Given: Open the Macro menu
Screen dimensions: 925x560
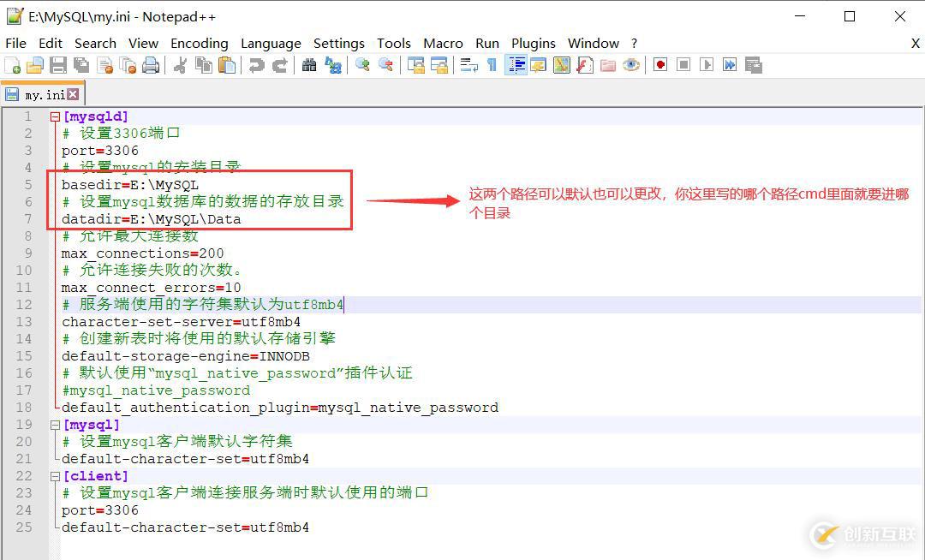Looking at the screenshot, I should (443, 43).
